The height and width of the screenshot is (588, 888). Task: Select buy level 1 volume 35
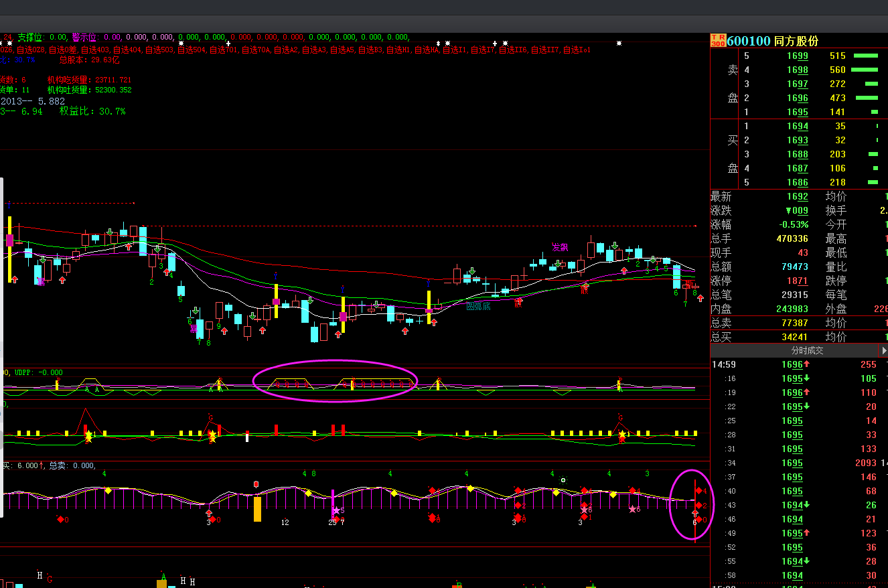coord(840,126)
